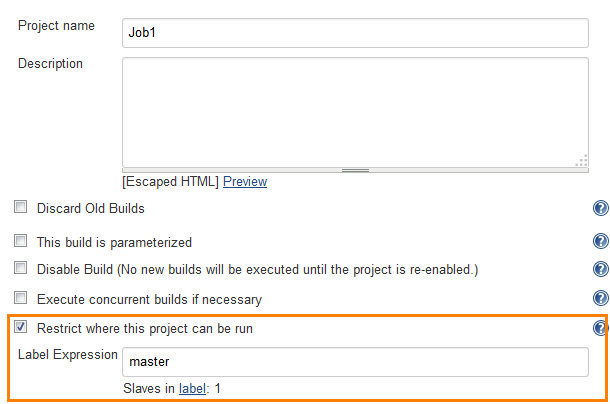Open help for Restrict where project runs
610x404 pixels.
[x=601, y=328]
